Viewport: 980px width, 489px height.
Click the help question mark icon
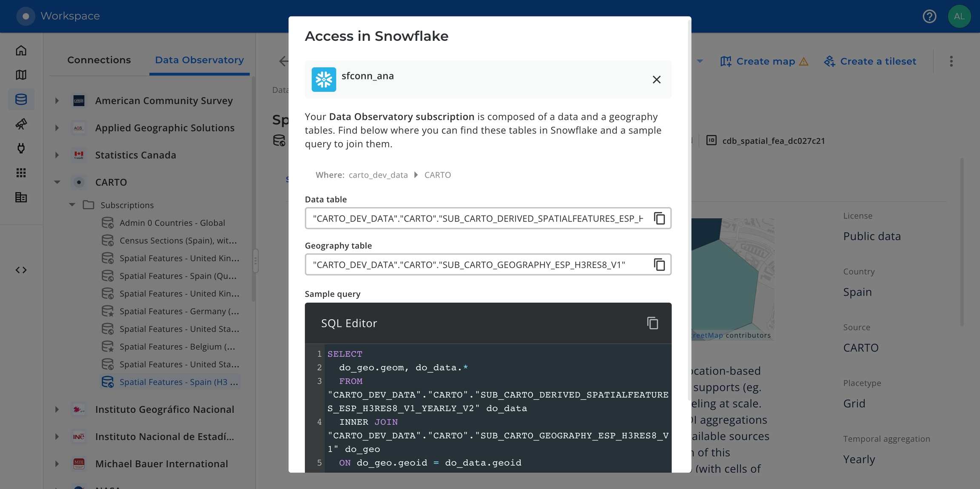929,16
